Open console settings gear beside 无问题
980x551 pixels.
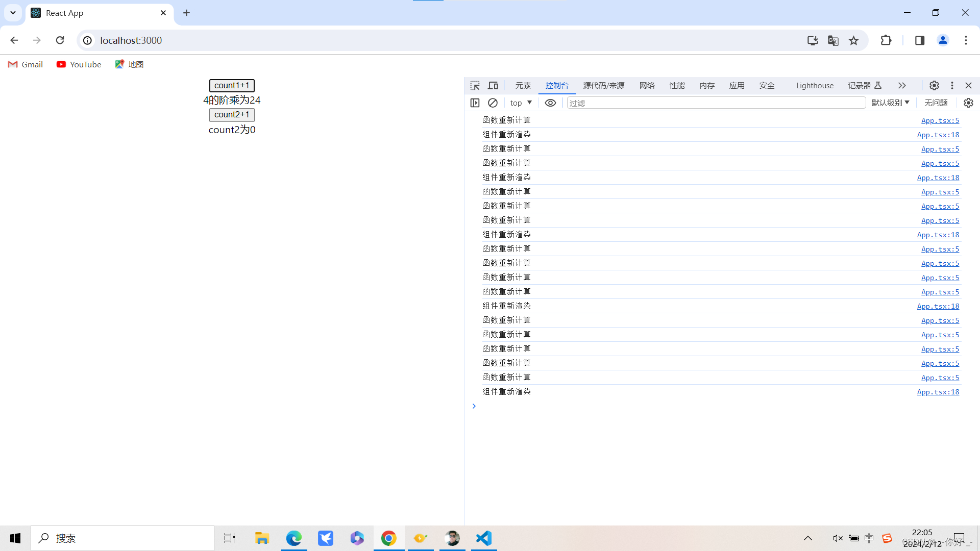(968, 103)
